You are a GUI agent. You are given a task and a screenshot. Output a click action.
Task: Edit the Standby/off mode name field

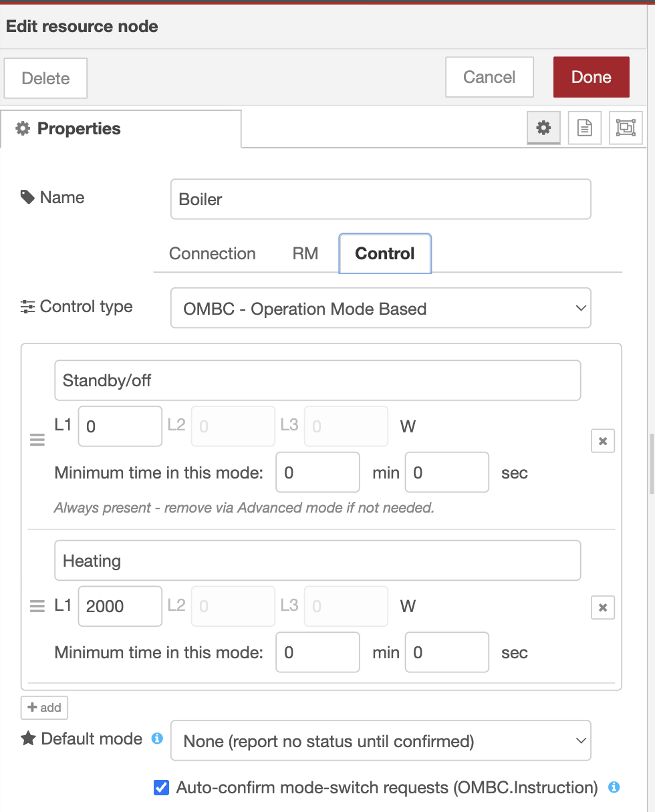point(317,381)
